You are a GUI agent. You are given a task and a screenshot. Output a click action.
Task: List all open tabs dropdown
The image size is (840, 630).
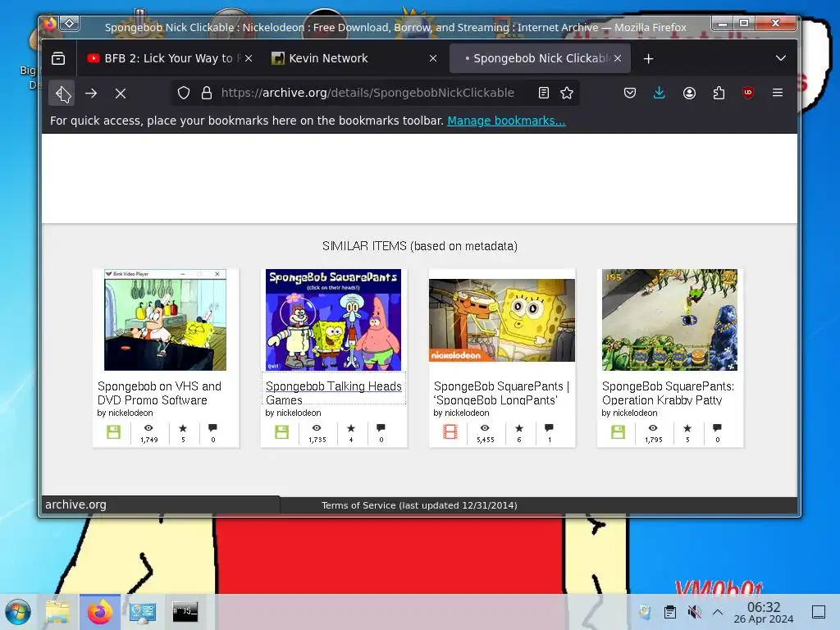click(781, 58)
